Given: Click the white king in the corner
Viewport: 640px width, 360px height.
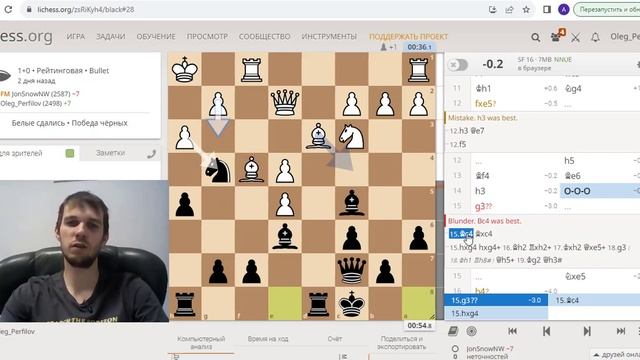Looking at the screenshot, I should pyautogui.click(x=184, y=69).
